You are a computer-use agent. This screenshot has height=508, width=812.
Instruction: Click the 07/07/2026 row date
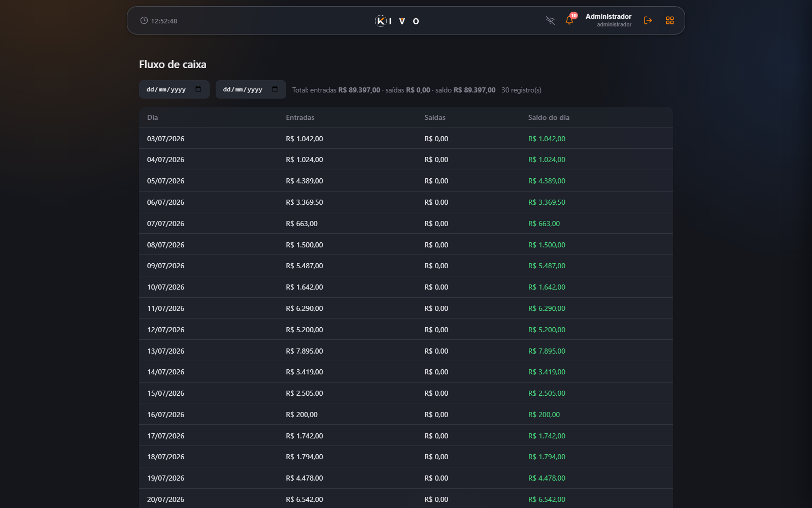(165, 224)
